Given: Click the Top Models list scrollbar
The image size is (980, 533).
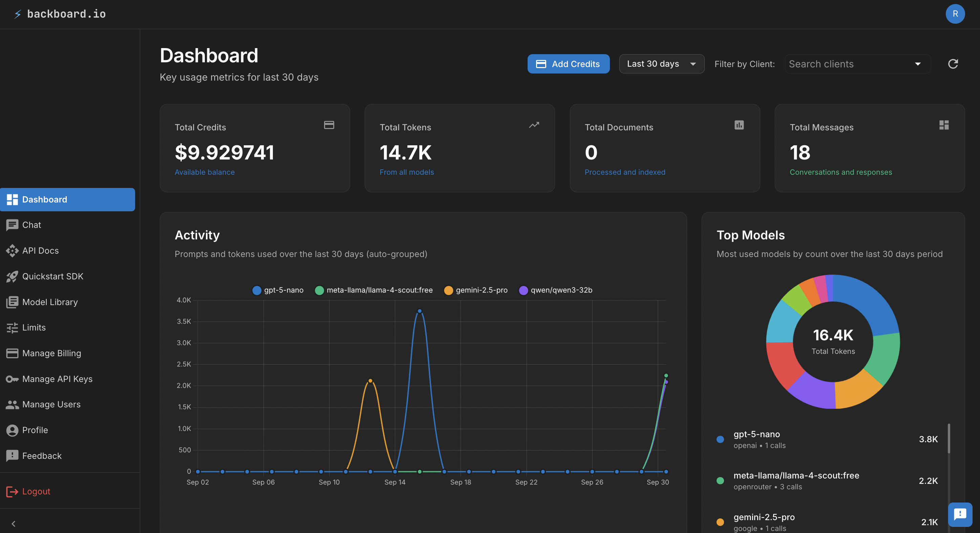Looking at the screenshot, I should point(949,439).
